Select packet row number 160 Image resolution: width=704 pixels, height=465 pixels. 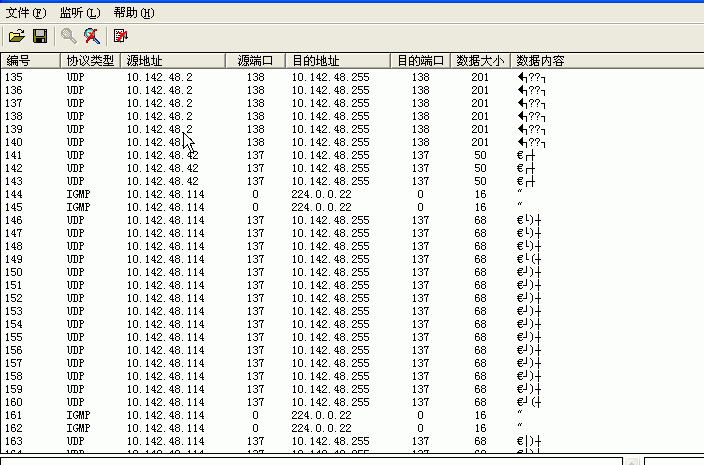(352, 403)
